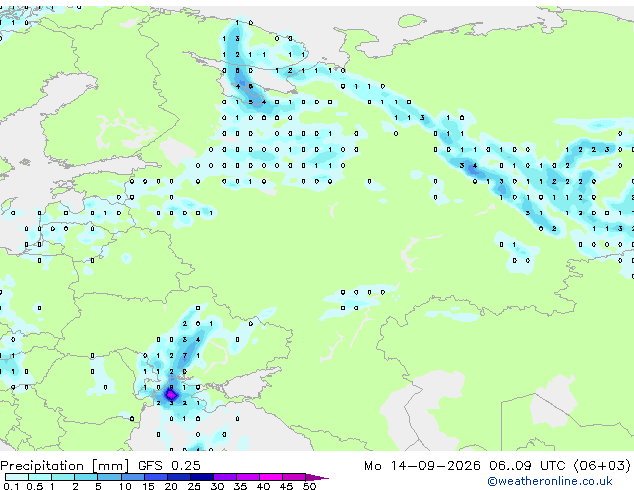Click the legend swatch between 0.1 and 0.5
Image resolution: width=634 pixels, height=490 pixels.
click(17, 477)
